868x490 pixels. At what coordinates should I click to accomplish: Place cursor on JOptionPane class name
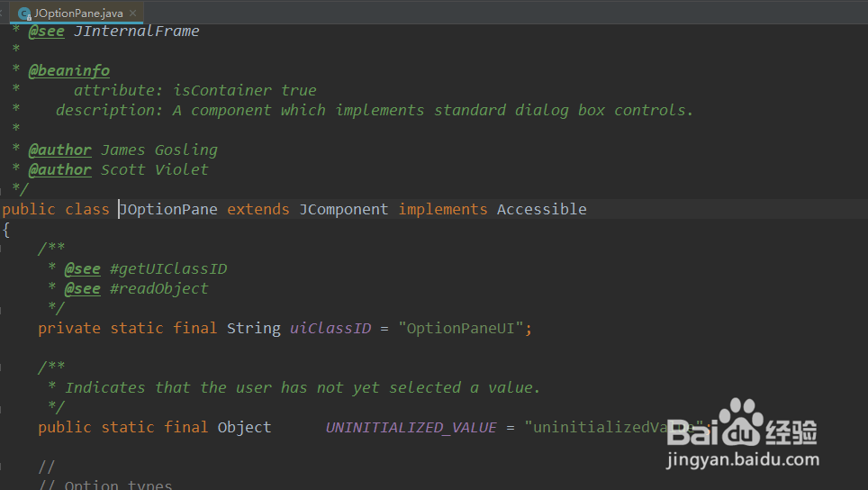pos(168,209)
